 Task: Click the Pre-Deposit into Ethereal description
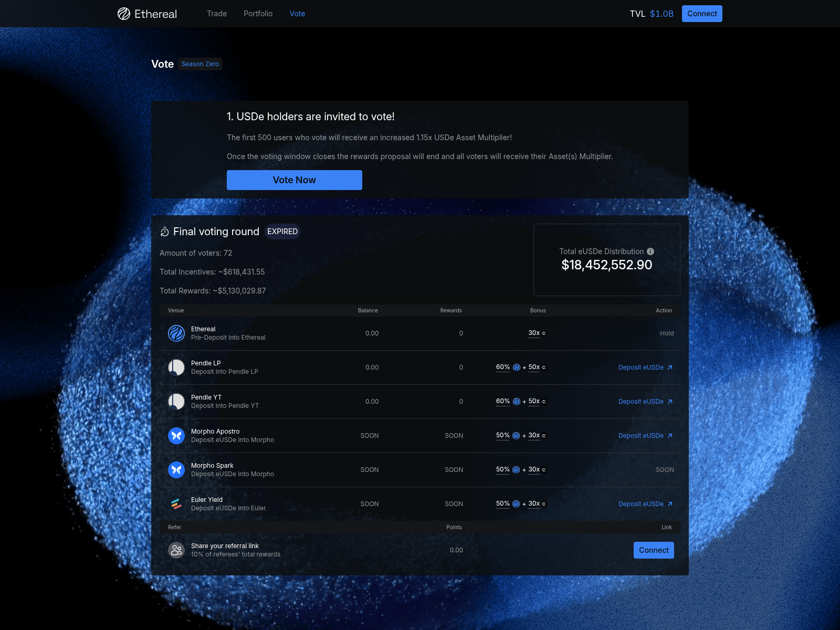pos(228,338)
